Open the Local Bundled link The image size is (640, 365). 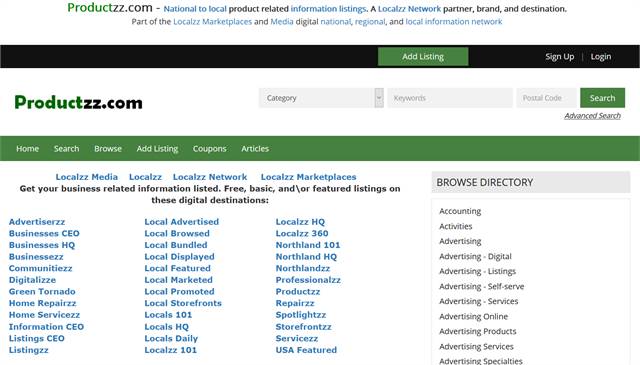[176, 245]
